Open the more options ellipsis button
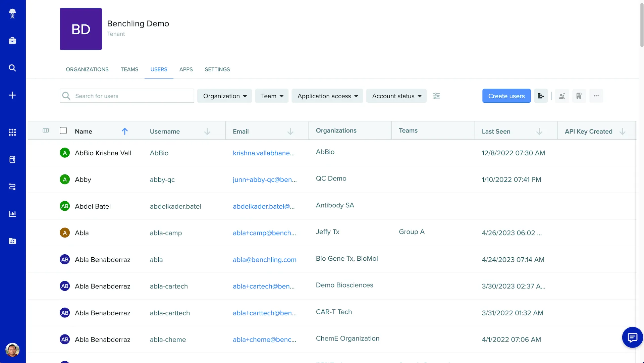 (x=596, y=96)
